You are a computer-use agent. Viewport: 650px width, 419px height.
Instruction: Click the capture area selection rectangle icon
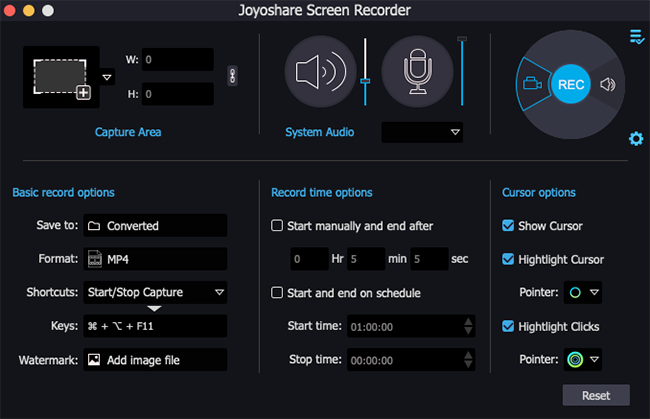61,78
